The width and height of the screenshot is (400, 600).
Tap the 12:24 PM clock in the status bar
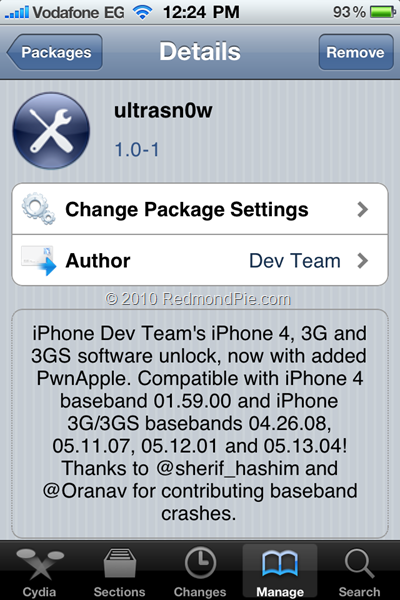click(201, 12)
